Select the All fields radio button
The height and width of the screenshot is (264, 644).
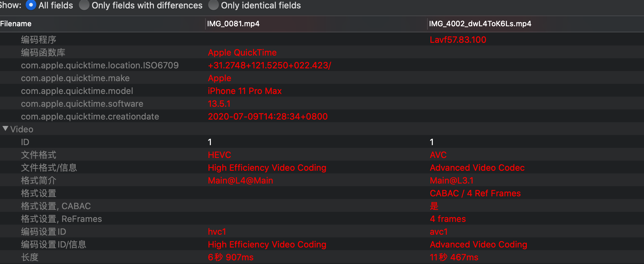pos(31,5)
